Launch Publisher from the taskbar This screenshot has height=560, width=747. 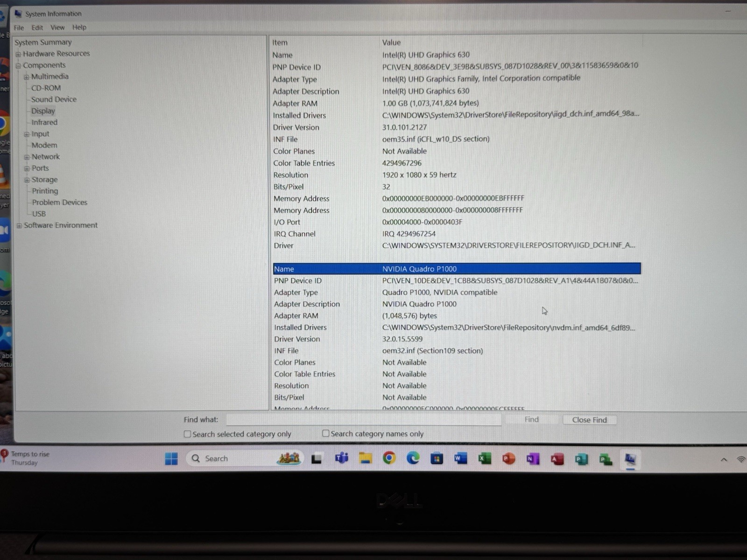tap(581, 460)
